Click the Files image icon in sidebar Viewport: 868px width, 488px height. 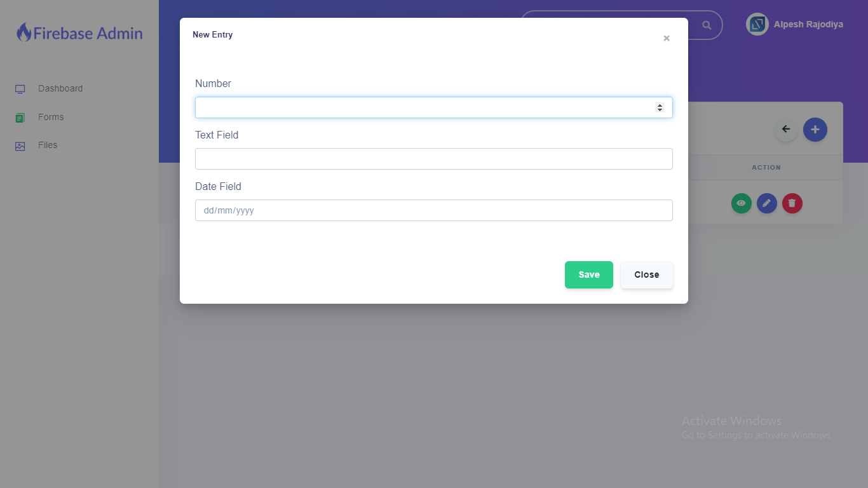20,146
